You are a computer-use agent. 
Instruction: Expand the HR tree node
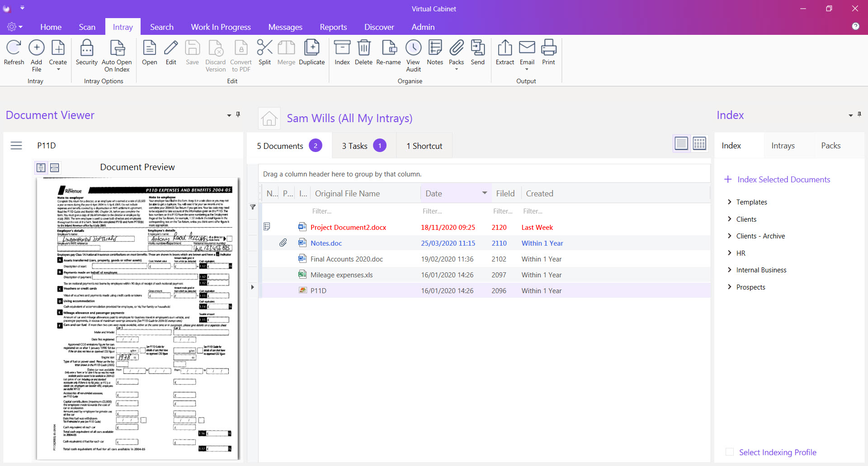point(729,253)
